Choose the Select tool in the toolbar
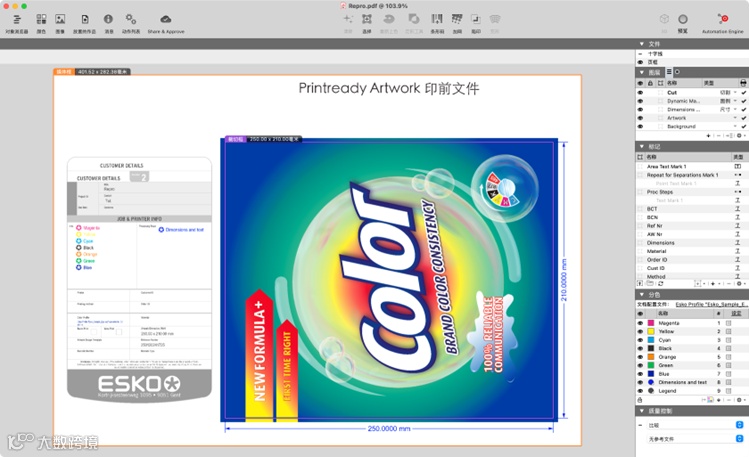Viewport: 749px width, 457px height. [366, 19]
